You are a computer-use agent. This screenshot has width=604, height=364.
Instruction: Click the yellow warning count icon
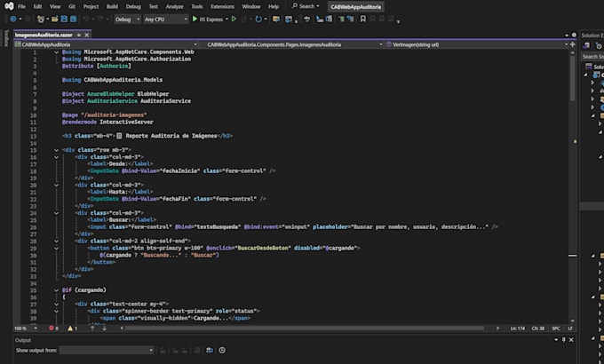pyautogui.click(x=70, y=328)
